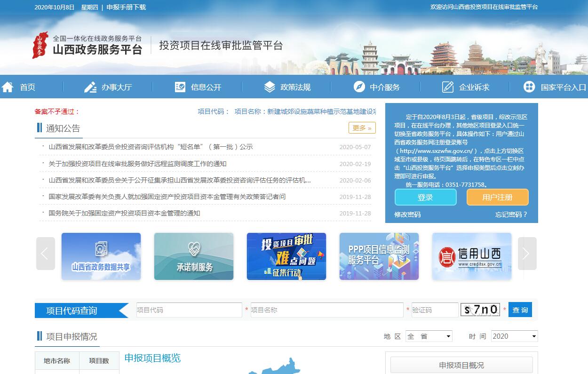This screenshot has height=374, width=588.
Task: Click the 项目名称 input field
Action: click(327, 310)
